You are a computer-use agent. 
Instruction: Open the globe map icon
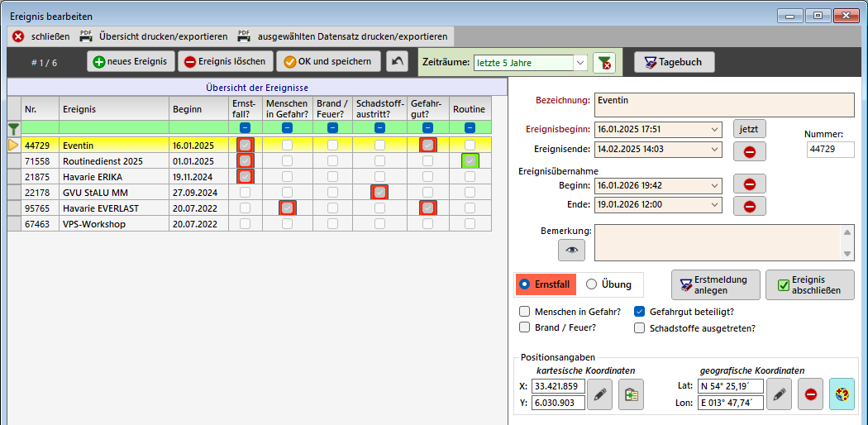pyautogui.click(x=842, y=395)
